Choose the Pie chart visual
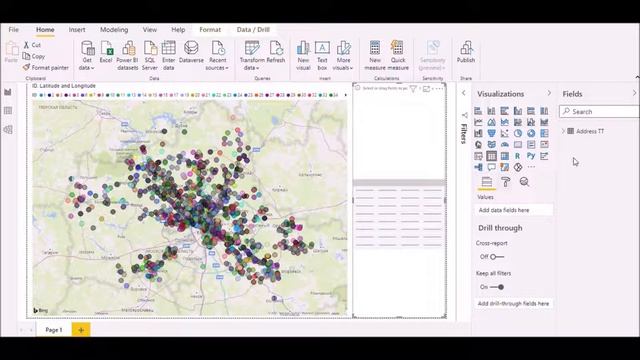Image resolution: width=640 pixels, height=360 pixels. 518,133
